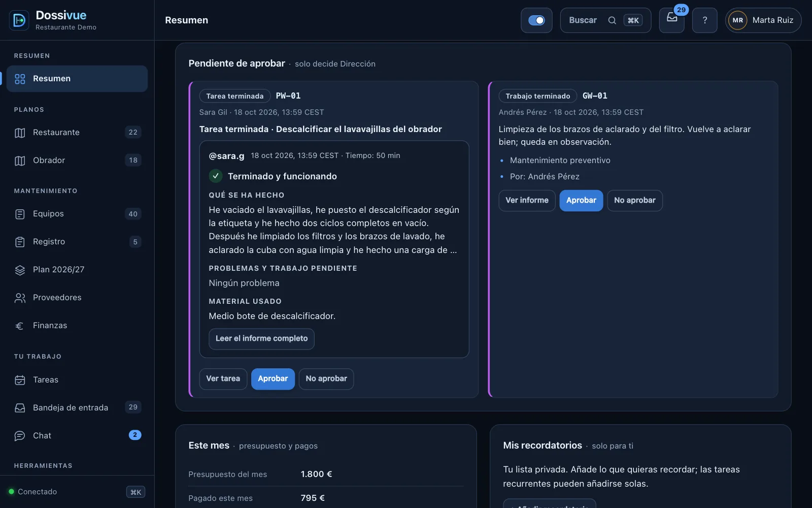812x508 pixels.
Task: Toggle the switch in the top bar
Action: tap(536, 20)
